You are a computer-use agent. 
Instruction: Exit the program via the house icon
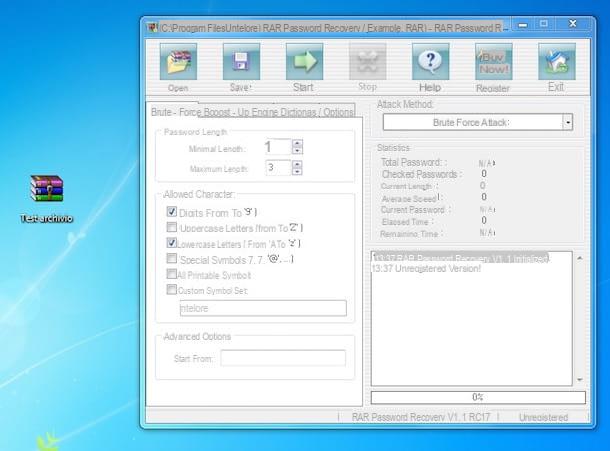557,61
